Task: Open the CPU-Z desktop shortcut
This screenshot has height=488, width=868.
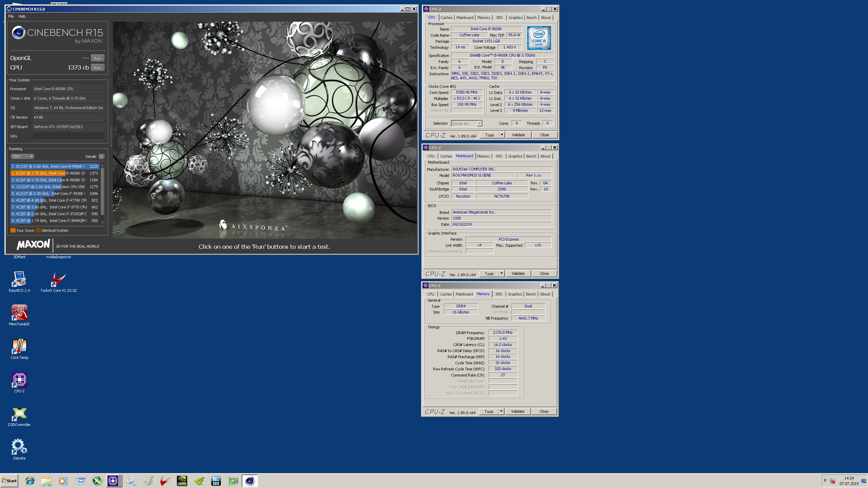Action: point(19,382)
